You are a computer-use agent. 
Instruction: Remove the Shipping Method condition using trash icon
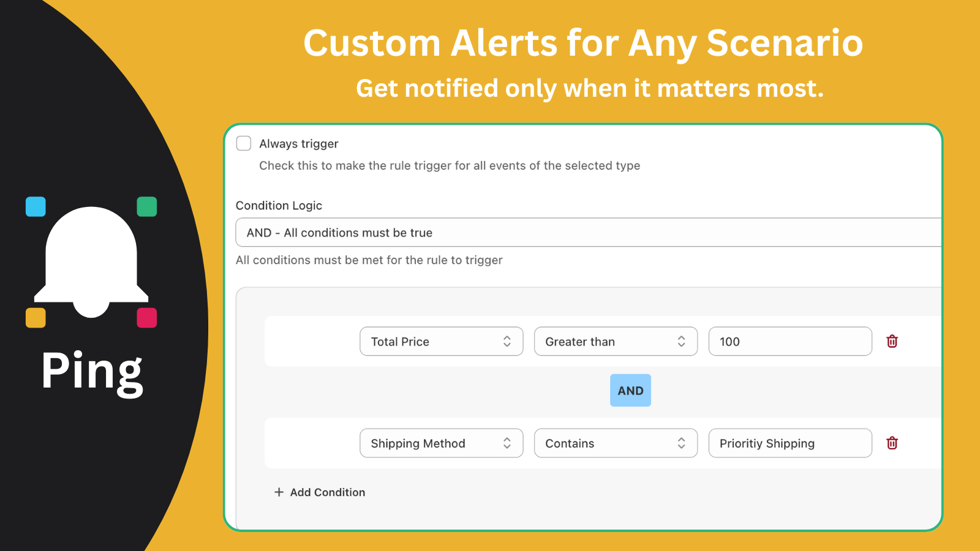[x=892, y=443]
